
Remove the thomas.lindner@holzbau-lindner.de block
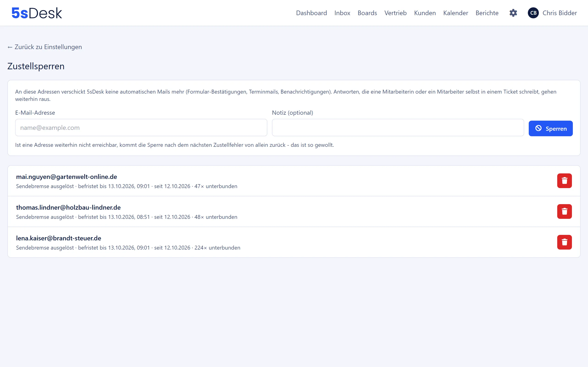pos(564,211)
